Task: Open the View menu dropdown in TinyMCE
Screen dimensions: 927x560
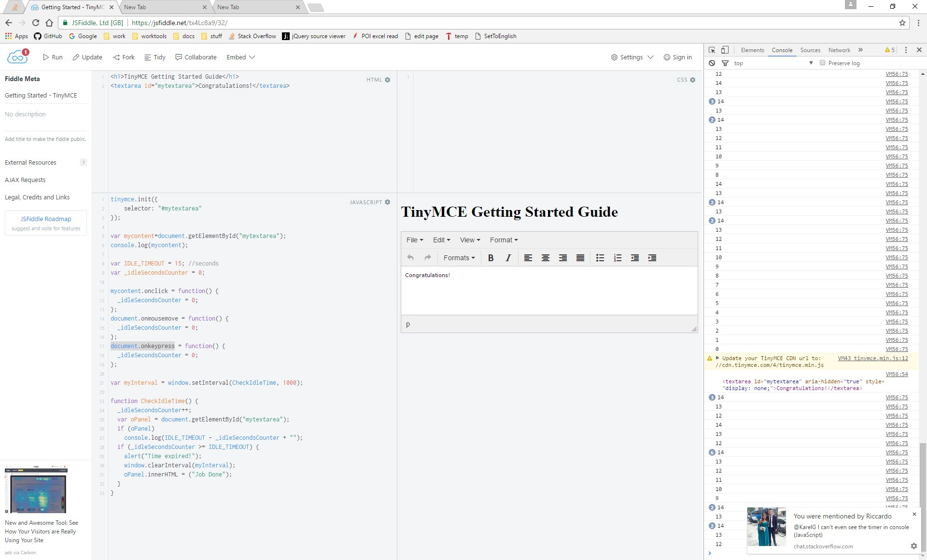Action: pos(470,240)
